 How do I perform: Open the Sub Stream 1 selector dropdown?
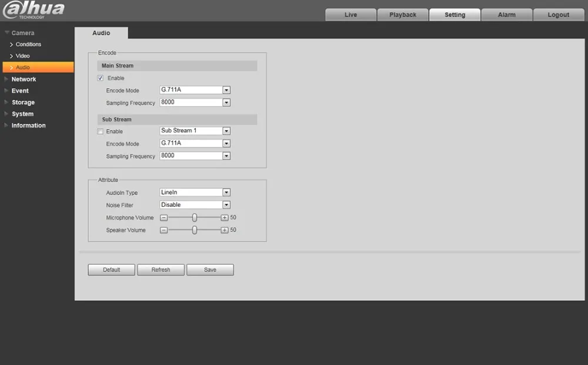tap(195, 131)
